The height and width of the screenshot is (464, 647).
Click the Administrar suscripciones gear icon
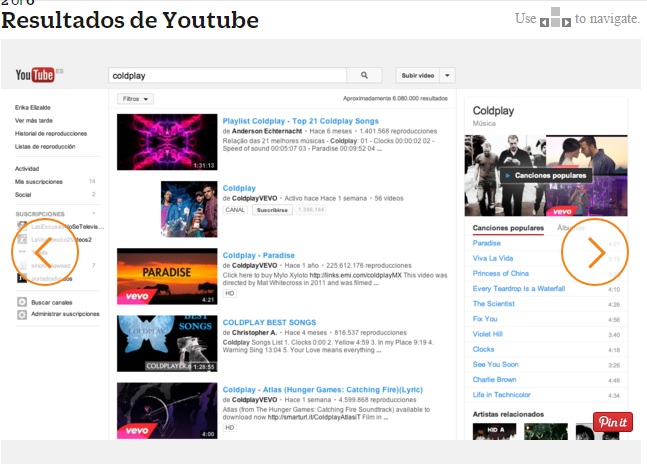tap(22, 314)
